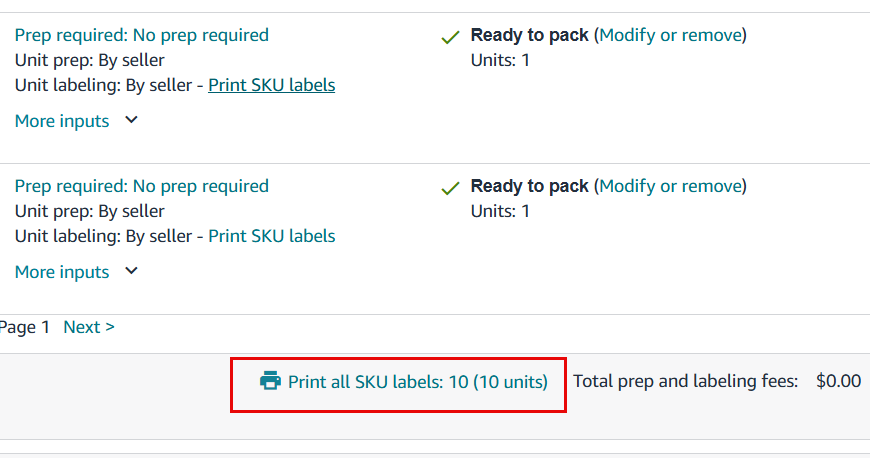870x458 pixels.
Task: Click the second row's Units: 1 text
Action: (500, 211)
